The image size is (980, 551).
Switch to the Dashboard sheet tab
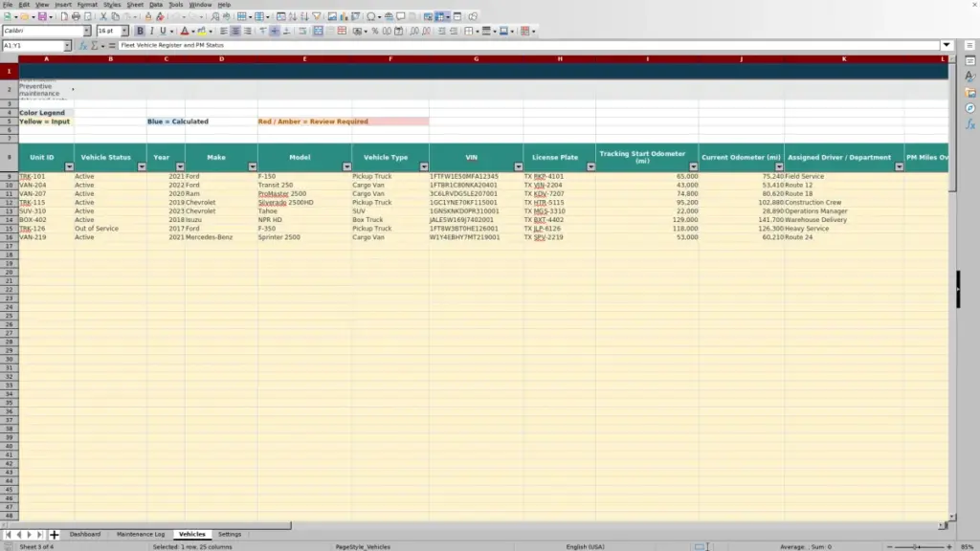tap(85, 534)
